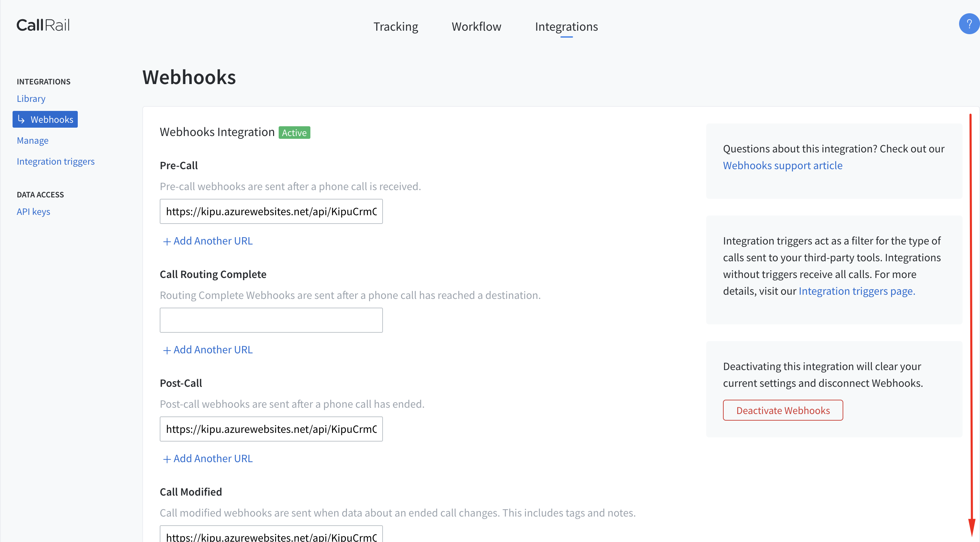Viewport: 980px width, 542px height.
Task: Go to Library in sidebar
Action: (x=31, y=98)
